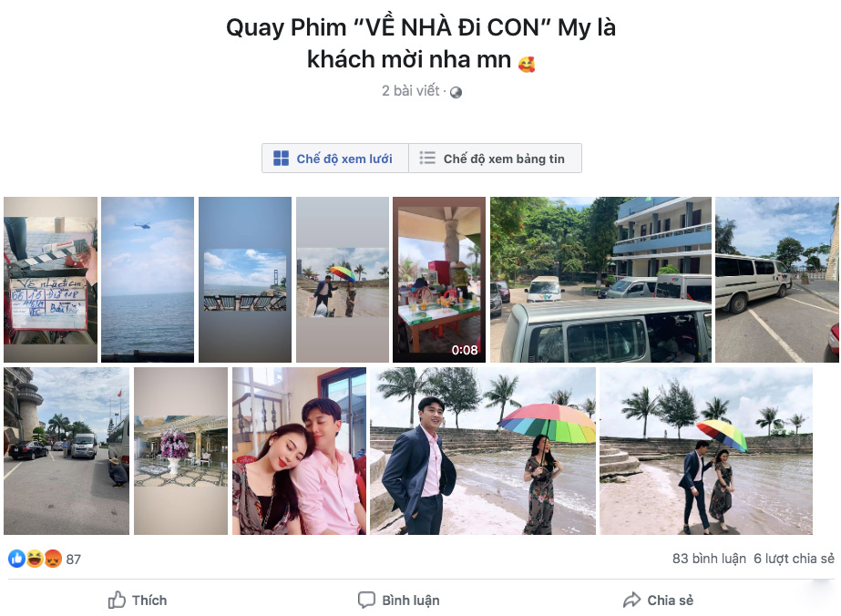The image size is (841, 616).
Task: Open the blue building with vans photo
Action: [x=600, y=280]
